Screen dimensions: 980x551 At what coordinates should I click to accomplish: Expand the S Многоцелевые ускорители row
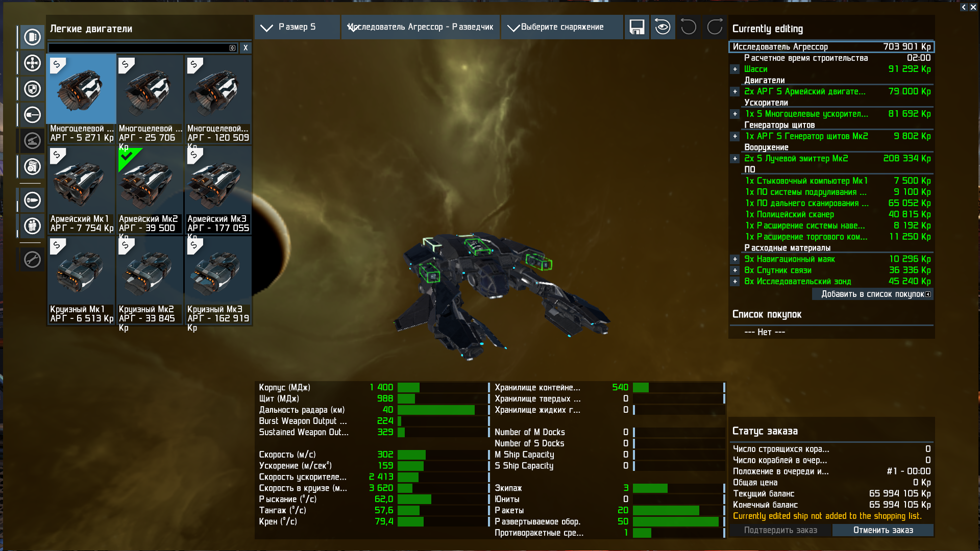pyautogui.click(x=735, y=114)
